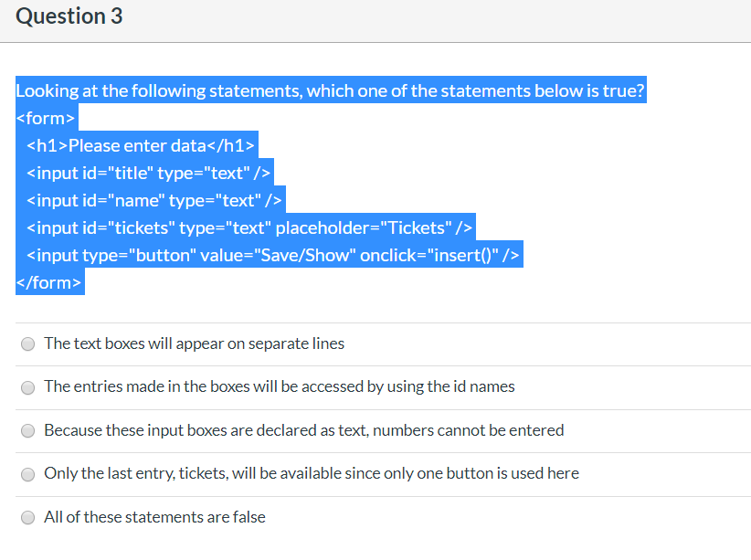Click the 'Question 3' heading

69,16
